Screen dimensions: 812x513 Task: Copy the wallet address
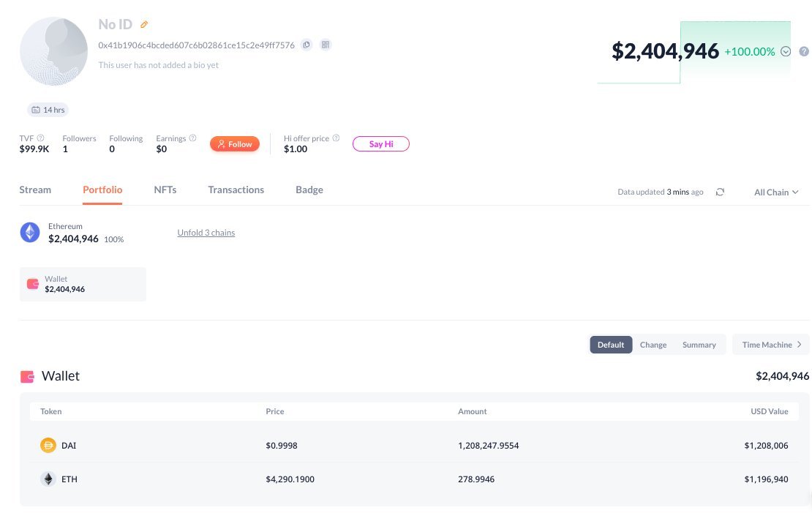click(x=307, y=44)
